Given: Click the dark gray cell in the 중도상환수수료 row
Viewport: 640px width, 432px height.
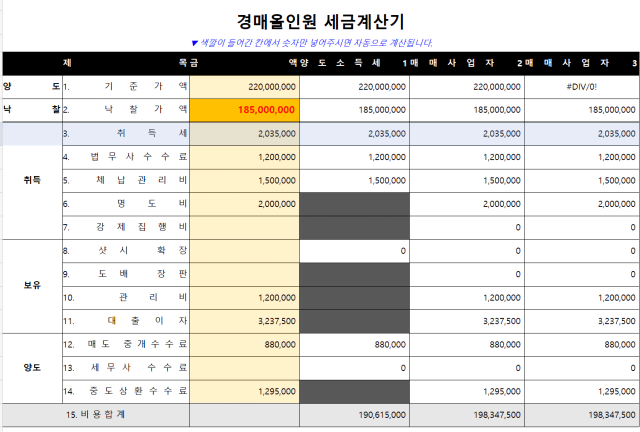Looking at the screenshot, I should point(354,391).
